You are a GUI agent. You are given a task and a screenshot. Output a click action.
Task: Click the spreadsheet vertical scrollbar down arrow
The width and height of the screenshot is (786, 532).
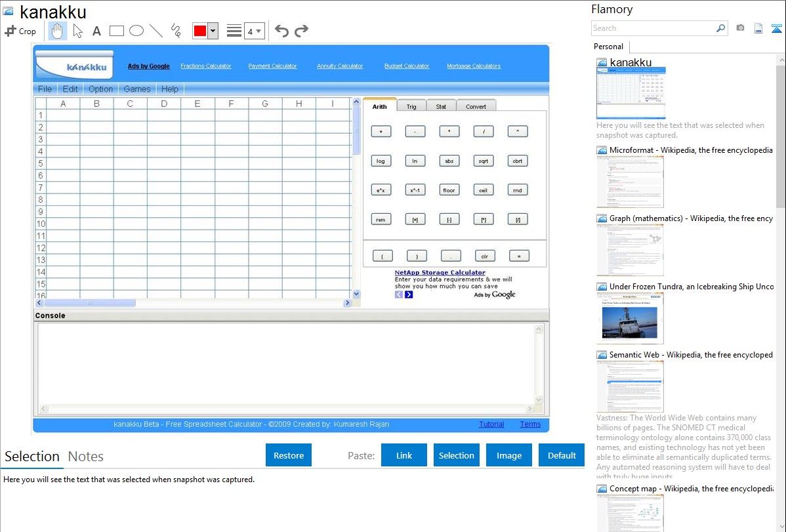[356, 295]
